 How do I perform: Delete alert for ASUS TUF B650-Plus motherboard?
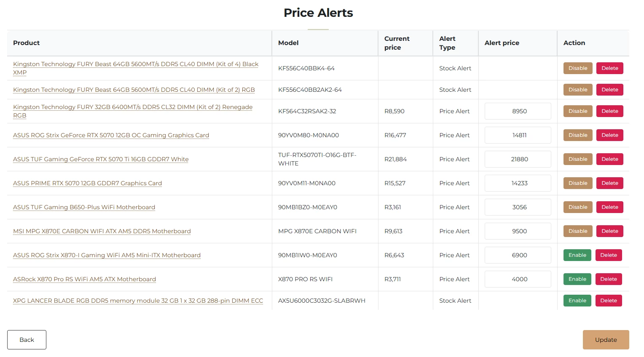[x=610, y=207]
